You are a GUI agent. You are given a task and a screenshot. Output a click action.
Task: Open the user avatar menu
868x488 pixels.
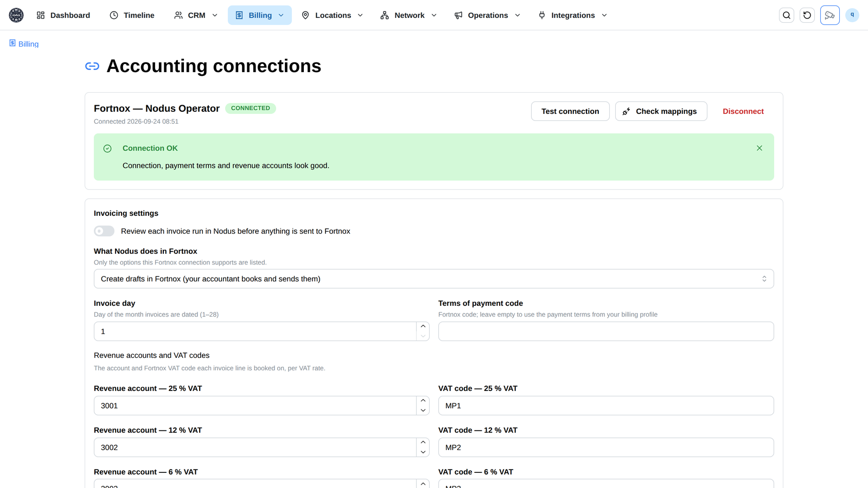852,15
